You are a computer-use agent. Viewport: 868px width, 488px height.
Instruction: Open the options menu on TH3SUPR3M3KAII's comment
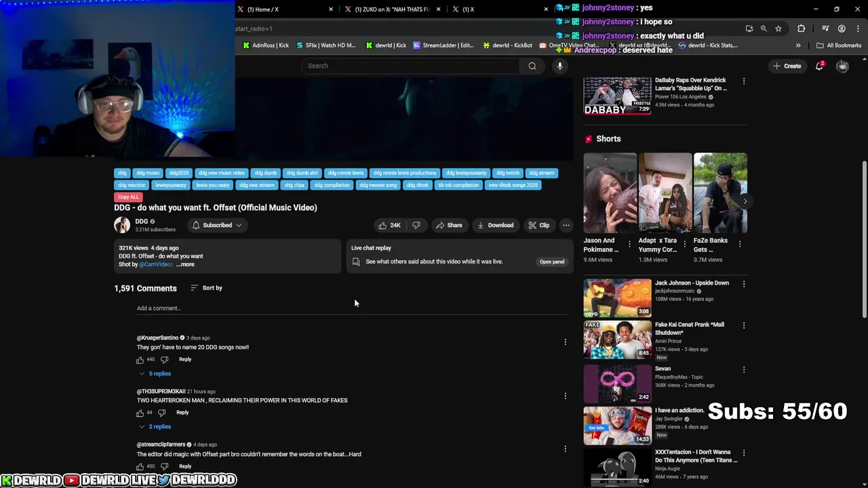point(566,396)
